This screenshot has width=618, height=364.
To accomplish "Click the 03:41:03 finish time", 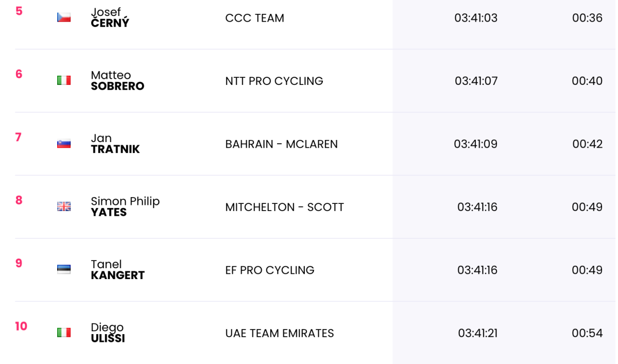I will [476, 18].
